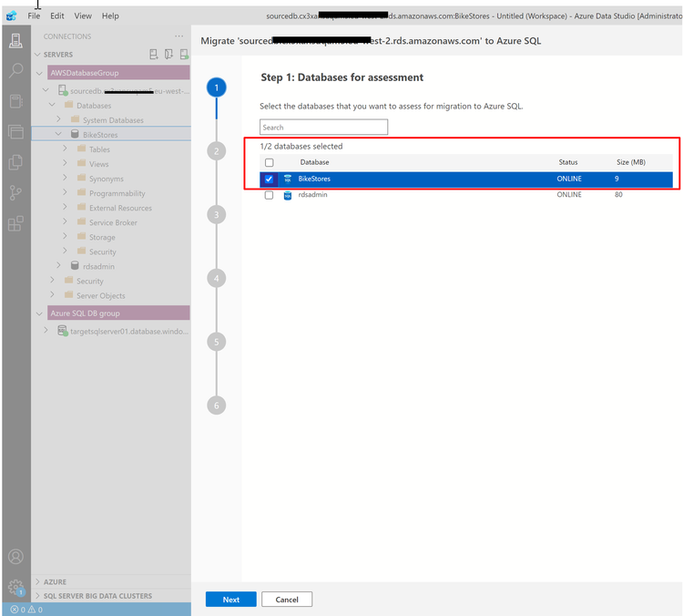Click the Azure Data Studio app logo

click(12, 16)
